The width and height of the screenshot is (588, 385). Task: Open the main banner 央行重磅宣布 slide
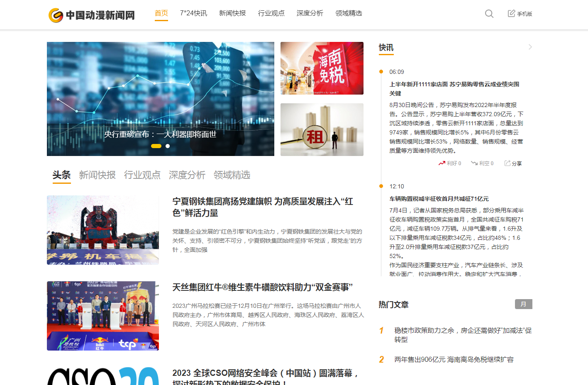[x=161, y=99]
